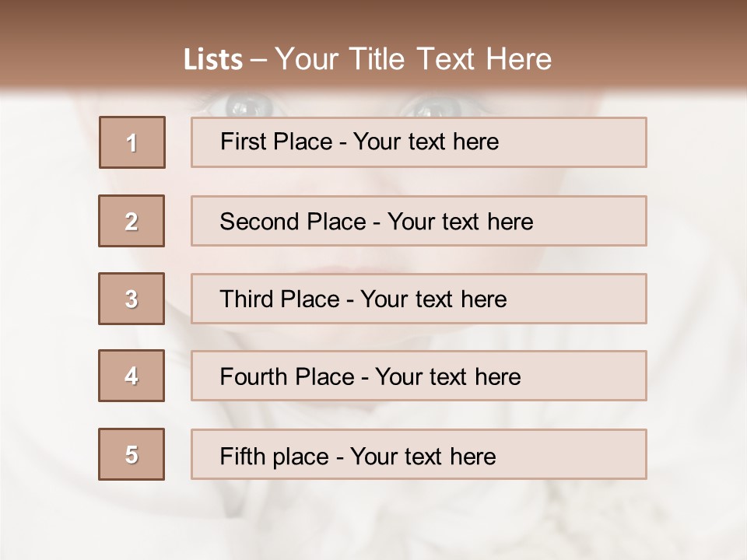747x560 pixels.
Task: Click the word Fourth in fourth row
Action: point(251,377)
